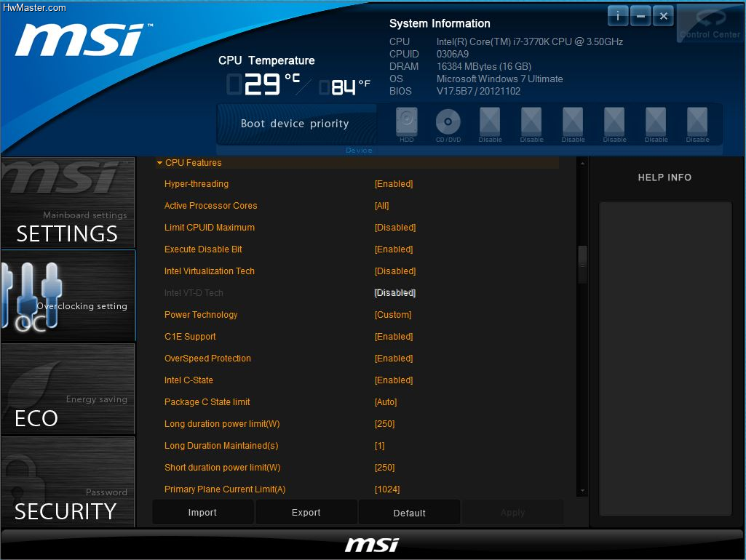Change Intel Virtualization Tech [Disabled] value
Image resolution: width=746 pixels, height=560 pixels.
point(395,271)
